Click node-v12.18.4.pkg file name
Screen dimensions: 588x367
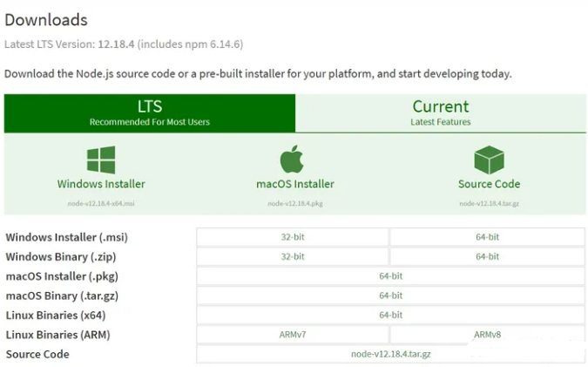295,203
